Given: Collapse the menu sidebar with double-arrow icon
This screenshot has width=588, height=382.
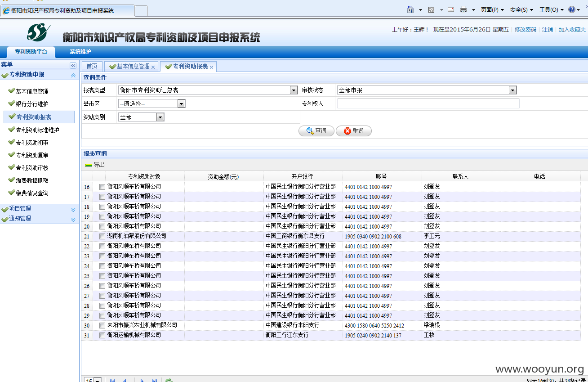Looking at the screenshot, I should (73, 65).
